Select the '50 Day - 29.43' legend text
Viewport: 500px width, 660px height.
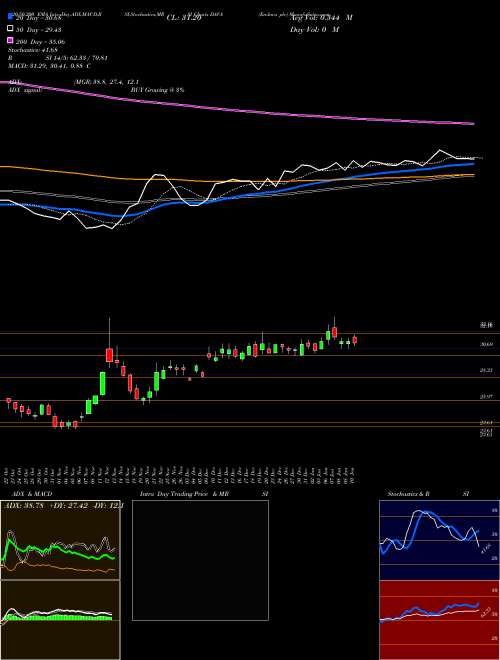(38, 29)
